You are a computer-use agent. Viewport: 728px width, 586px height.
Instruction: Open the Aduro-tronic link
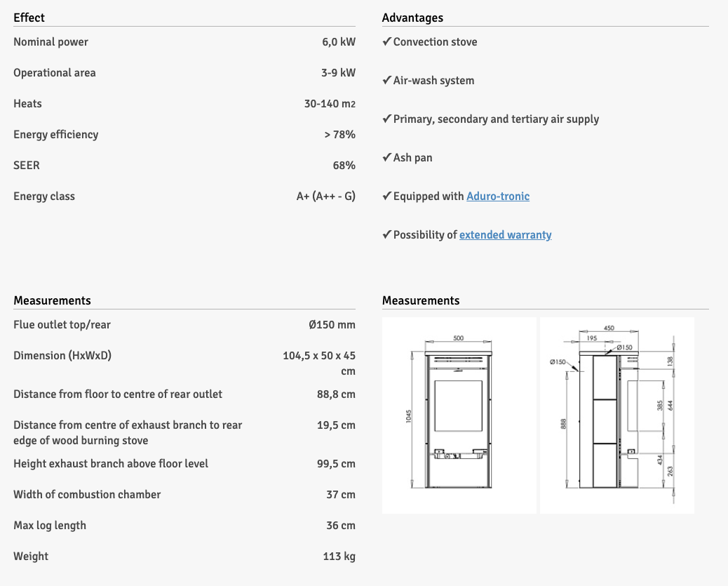(497, 197)
